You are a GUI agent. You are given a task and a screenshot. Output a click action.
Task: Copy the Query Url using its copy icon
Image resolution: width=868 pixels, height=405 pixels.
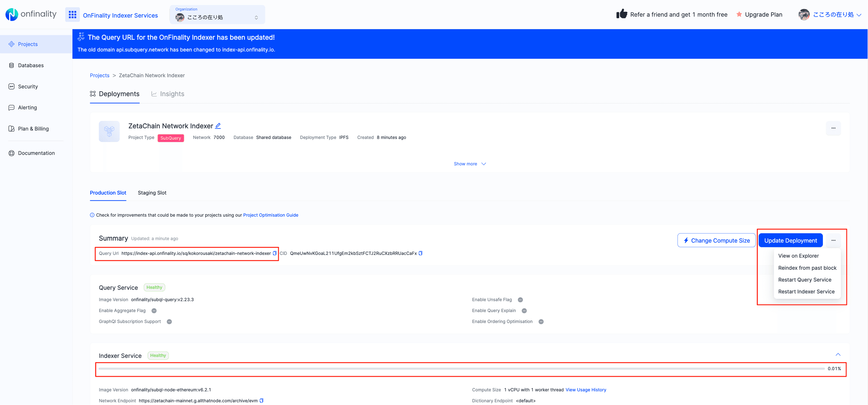[x=275, y=253]
